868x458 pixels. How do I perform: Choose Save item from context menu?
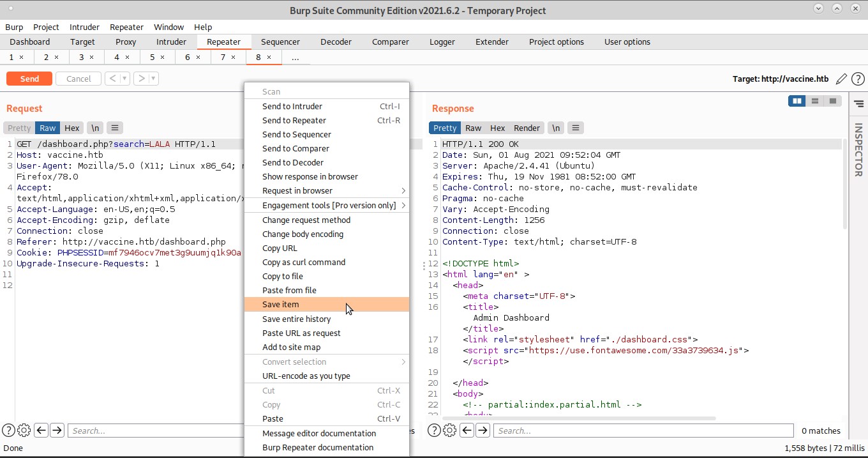281,305
